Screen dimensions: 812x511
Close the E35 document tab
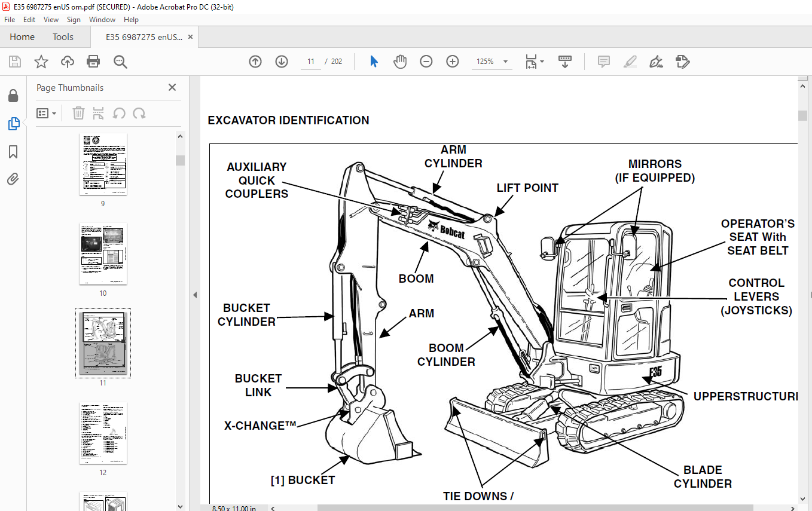pos(191,37)
